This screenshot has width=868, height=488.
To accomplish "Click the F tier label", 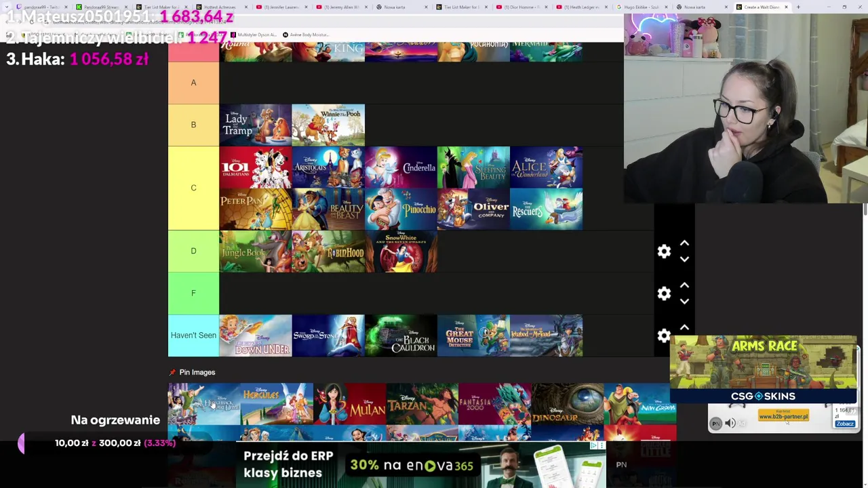I will pos(193,293).
